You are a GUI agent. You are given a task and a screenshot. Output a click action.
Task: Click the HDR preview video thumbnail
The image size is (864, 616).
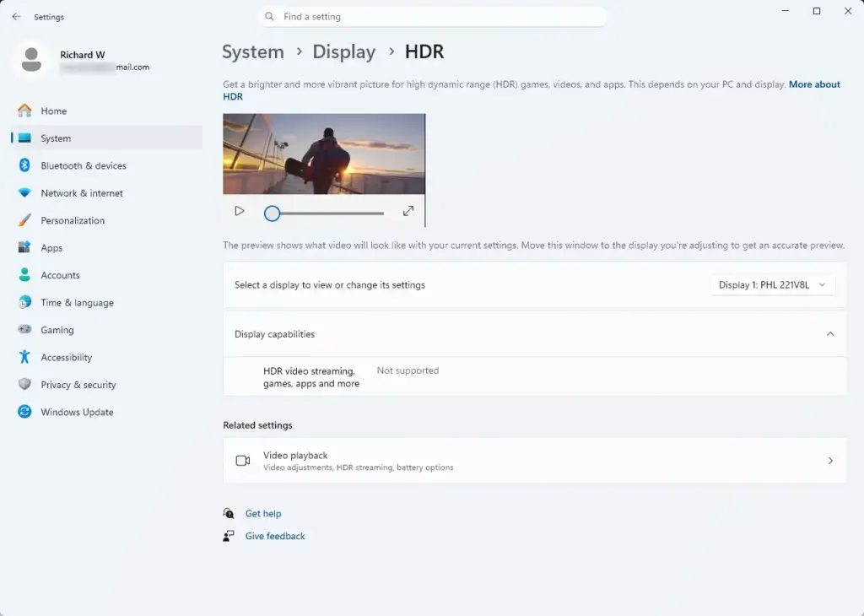coord(324,154)
